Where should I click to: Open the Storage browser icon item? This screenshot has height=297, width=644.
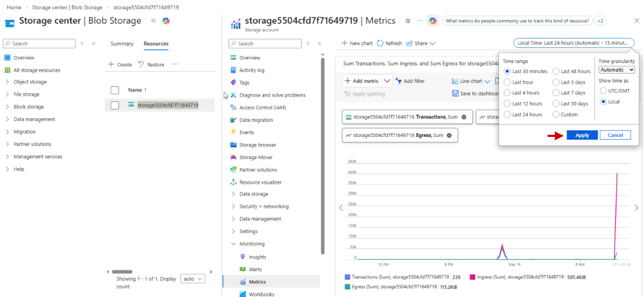click(233, 145)
